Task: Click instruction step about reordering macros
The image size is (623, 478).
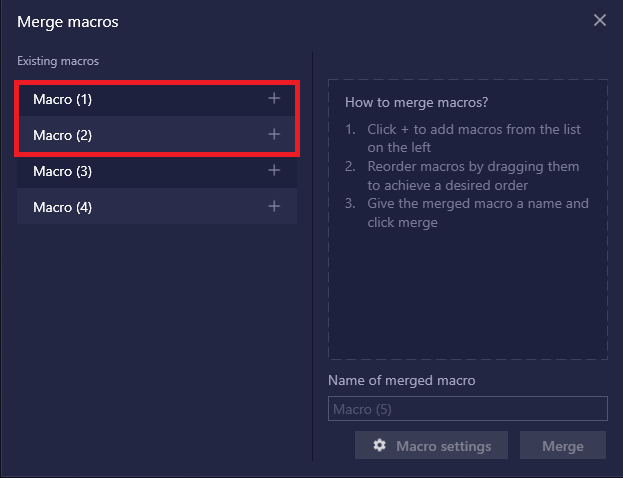Action: (462, 176)
